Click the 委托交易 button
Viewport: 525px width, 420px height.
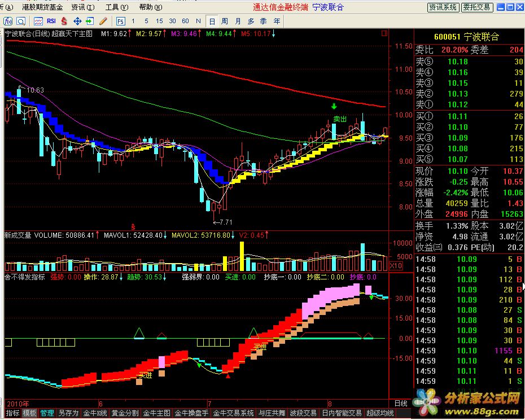click(x=476, y=7)
